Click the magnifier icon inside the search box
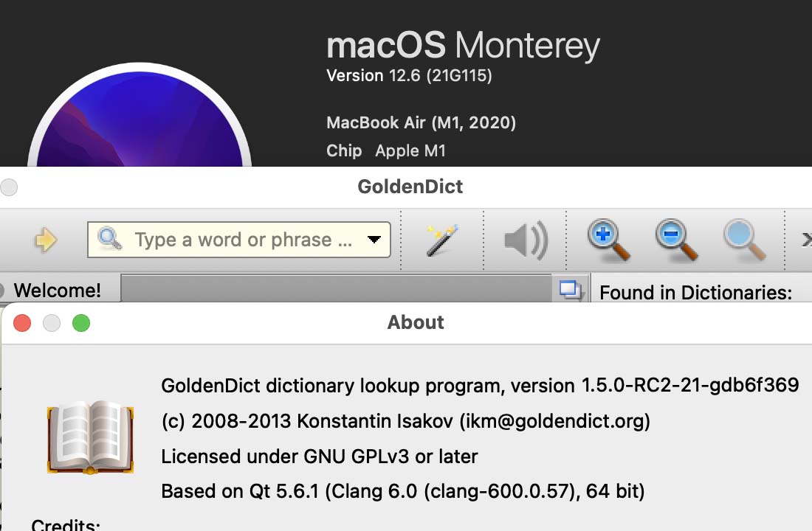Viewport: 812px width, 531px height. (x=110, y=239)
